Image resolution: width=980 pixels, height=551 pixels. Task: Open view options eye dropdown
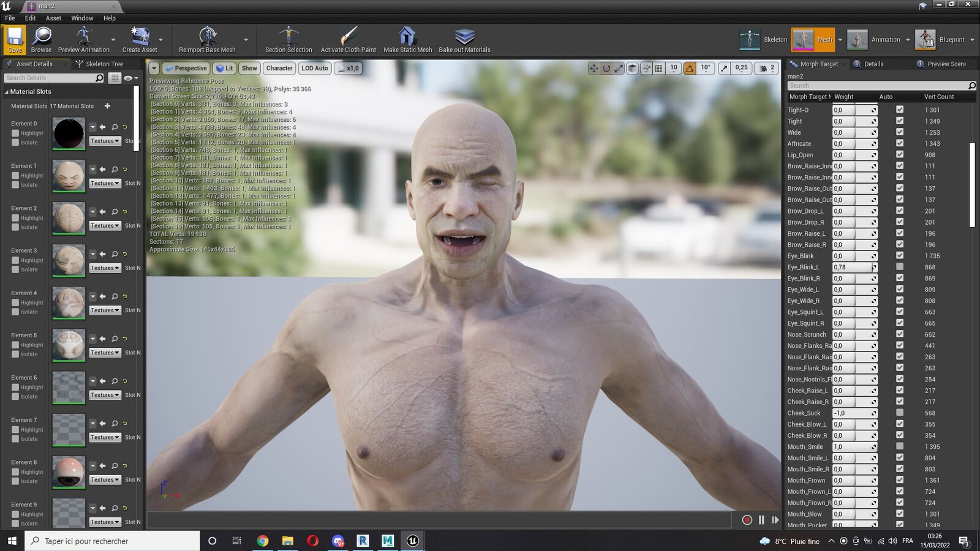(130, 78)
